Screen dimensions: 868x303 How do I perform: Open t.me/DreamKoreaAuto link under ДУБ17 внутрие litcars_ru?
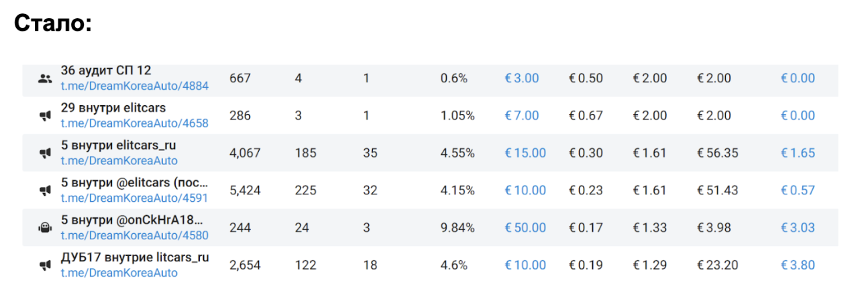119,273
